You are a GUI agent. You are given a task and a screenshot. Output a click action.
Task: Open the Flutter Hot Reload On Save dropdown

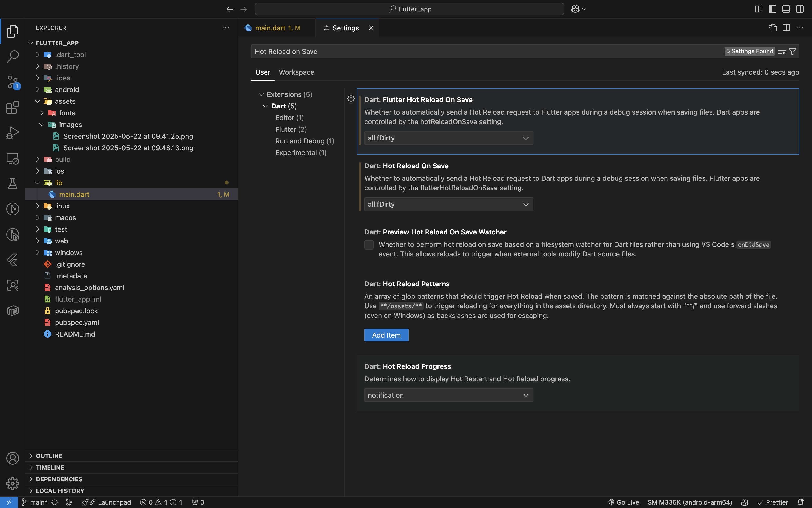point(449,138)
